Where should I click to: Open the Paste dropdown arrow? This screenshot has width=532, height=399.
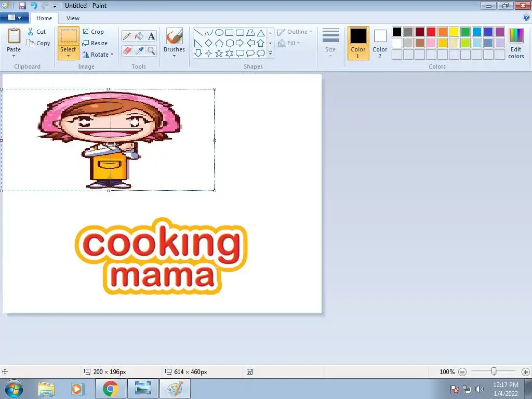(x=14, y=56)
